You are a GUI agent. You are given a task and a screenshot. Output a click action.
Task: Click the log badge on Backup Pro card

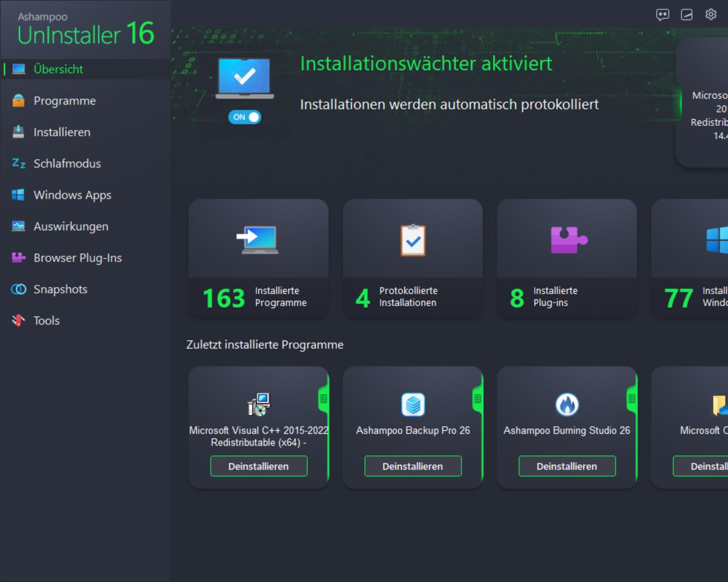click(478, 399)
